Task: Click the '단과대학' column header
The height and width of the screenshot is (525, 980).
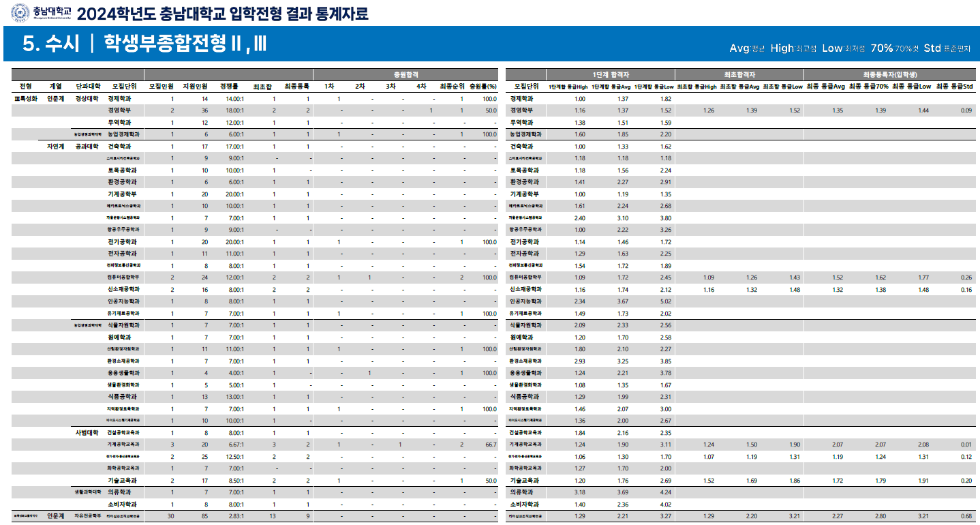Action: 88,87
